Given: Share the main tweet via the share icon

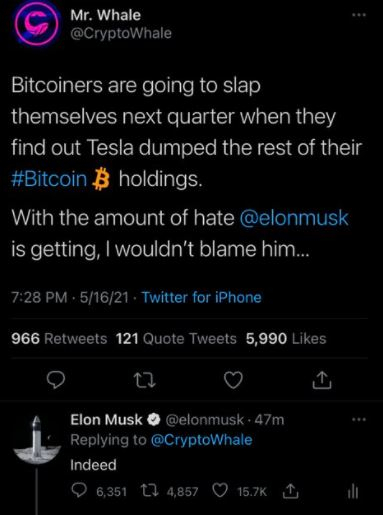Looking at the screenshot, I should point(322,380).
